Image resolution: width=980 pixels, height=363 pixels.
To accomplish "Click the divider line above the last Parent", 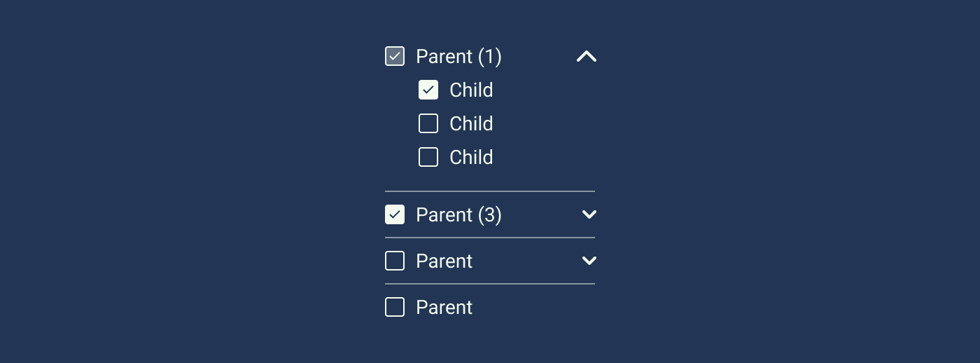I will (x=490, y=284).
